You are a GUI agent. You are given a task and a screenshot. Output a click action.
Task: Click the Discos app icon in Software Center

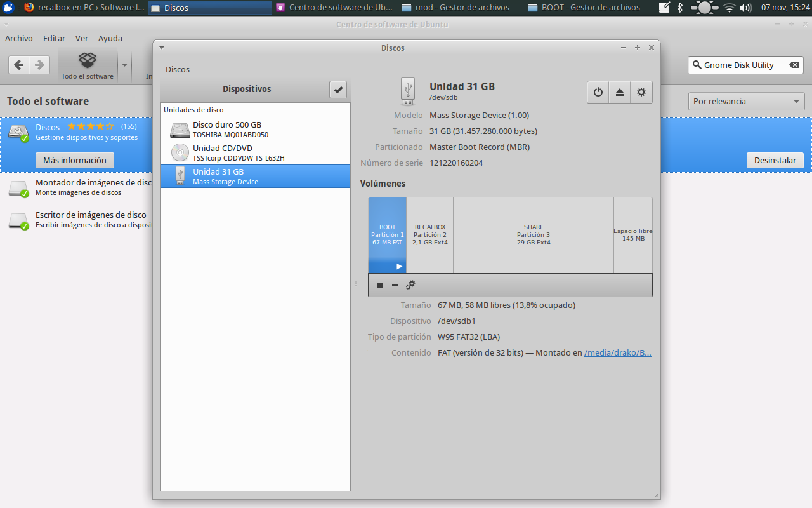pos(18,132)
